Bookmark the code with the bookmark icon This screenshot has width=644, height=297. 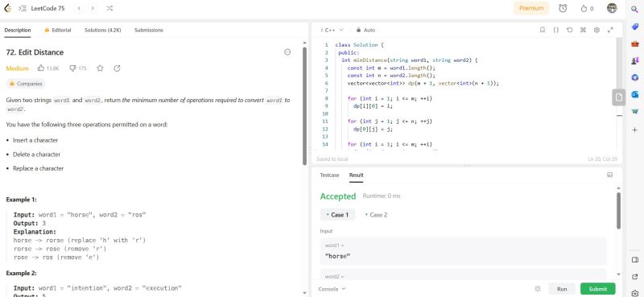pos(542,30)
